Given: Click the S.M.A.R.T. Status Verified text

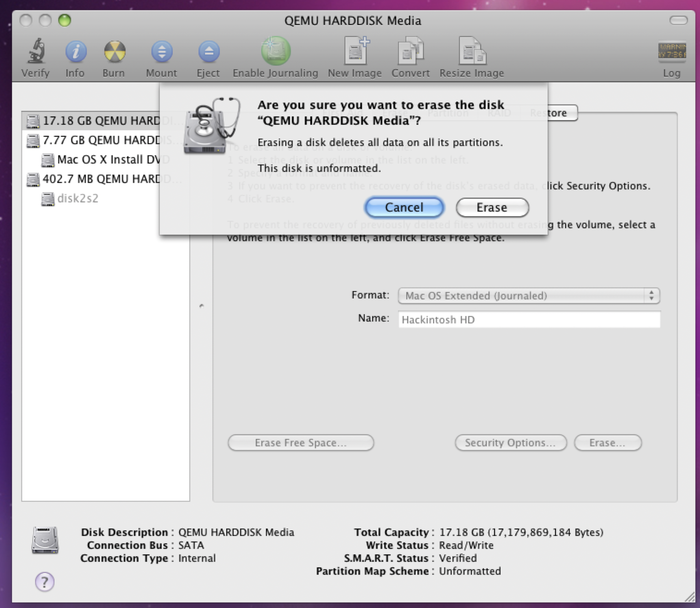Looking at the screenshot, I should pos(458,558).
